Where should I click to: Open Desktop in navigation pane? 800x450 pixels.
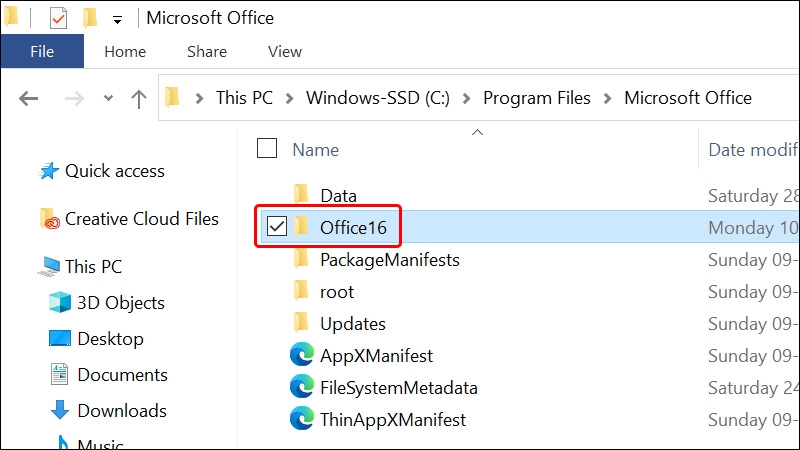pos(111,339)
